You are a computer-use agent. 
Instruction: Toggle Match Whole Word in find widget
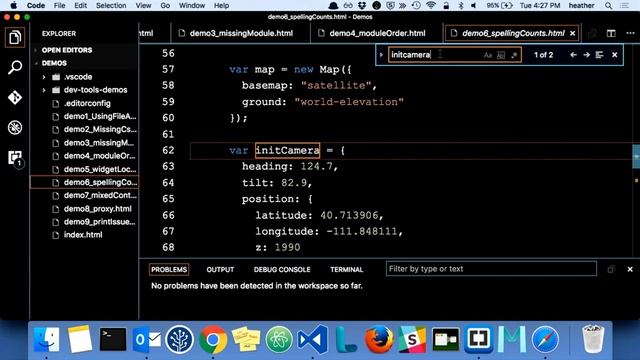tap(501, 55)
